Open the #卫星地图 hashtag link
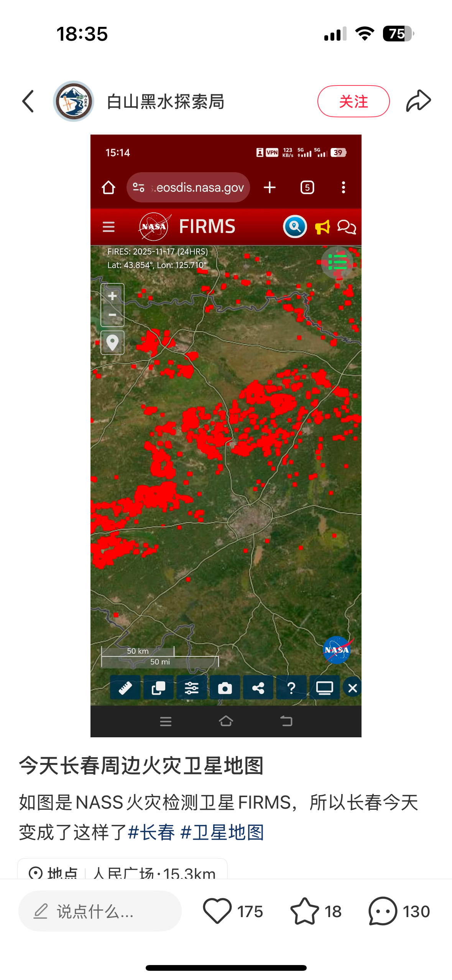 coord(222,832)
